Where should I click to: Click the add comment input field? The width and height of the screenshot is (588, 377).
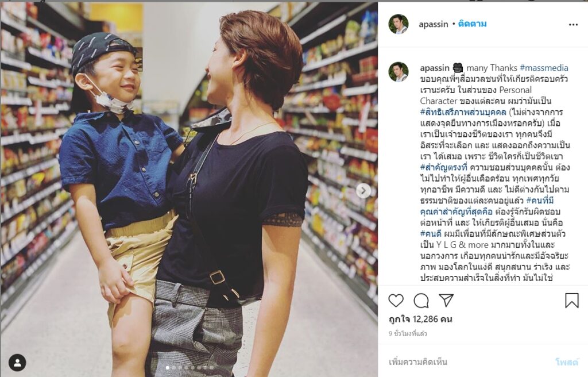point(469,362)
